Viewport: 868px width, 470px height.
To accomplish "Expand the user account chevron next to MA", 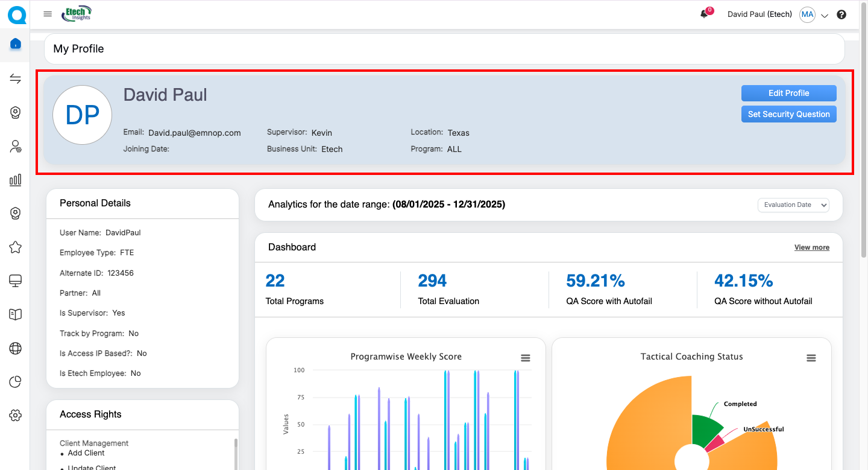I will tap(825, 16).
